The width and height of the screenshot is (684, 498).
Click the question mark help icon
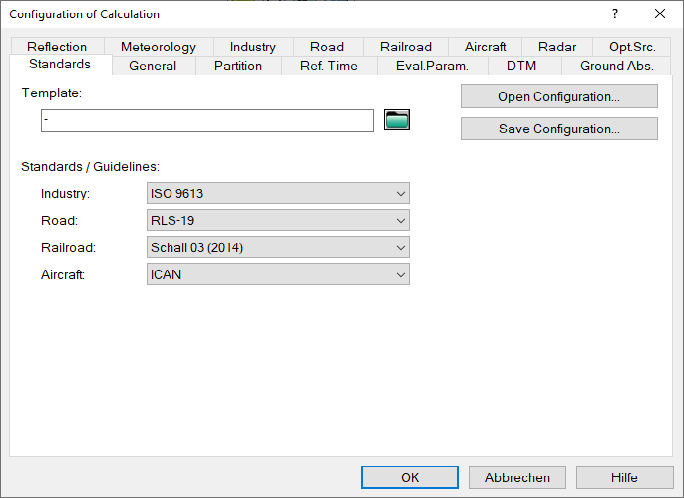pos(615,14)
